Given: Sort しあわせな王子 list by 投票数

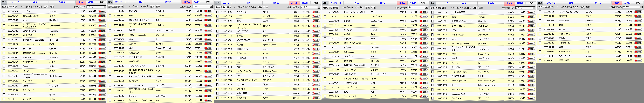Looking at the screenshot, I should [x=520, y=3].
